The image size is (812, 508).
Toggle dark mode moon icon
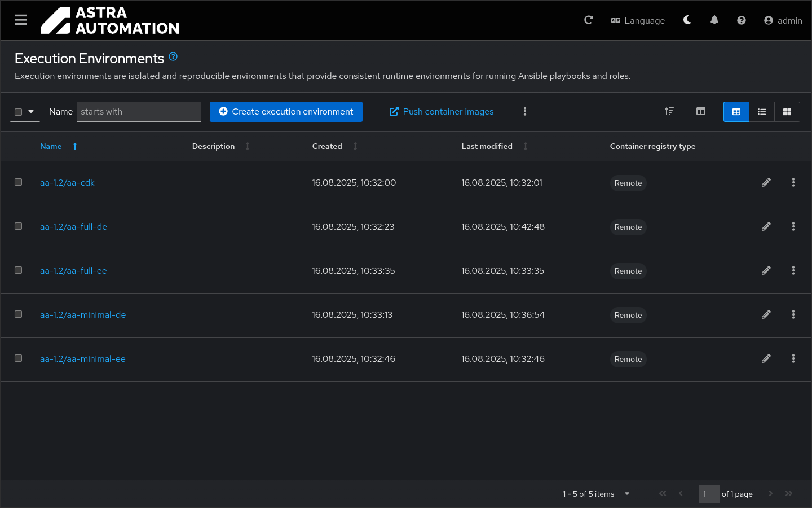(x=687, y=20)
